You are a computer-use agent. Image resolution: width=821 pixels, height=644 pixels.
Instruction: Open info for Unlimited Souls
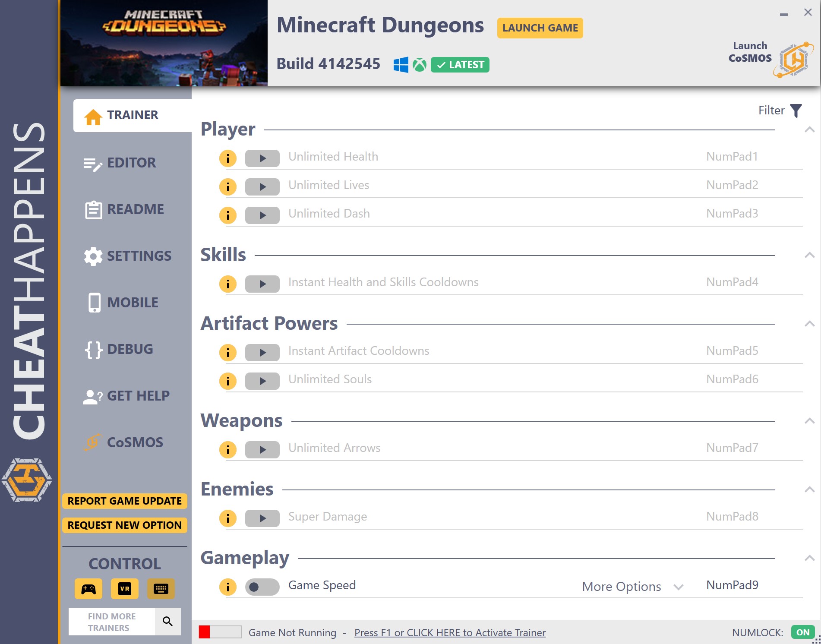[228, 381]
